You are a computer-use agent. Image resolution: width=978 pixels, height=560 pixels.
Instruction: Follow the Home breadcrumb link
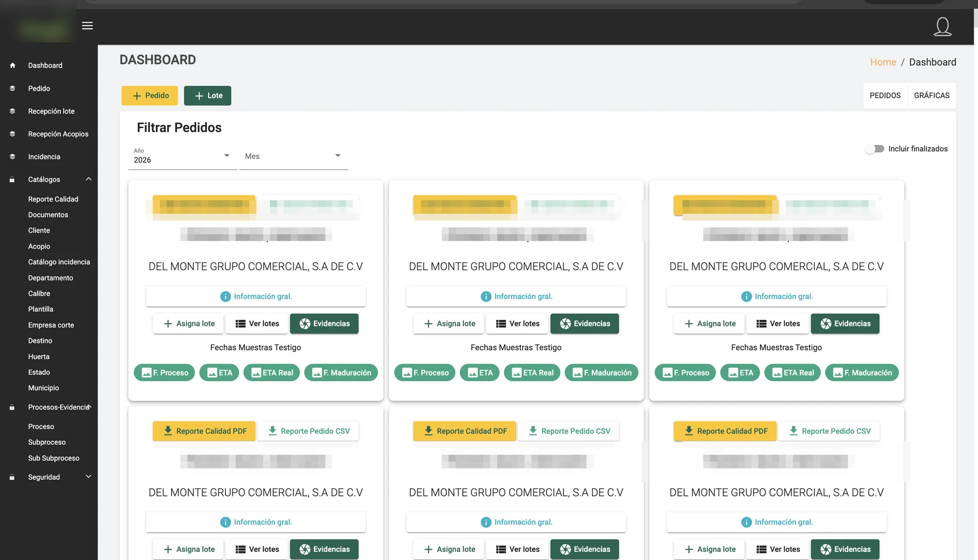click(883, 62)
